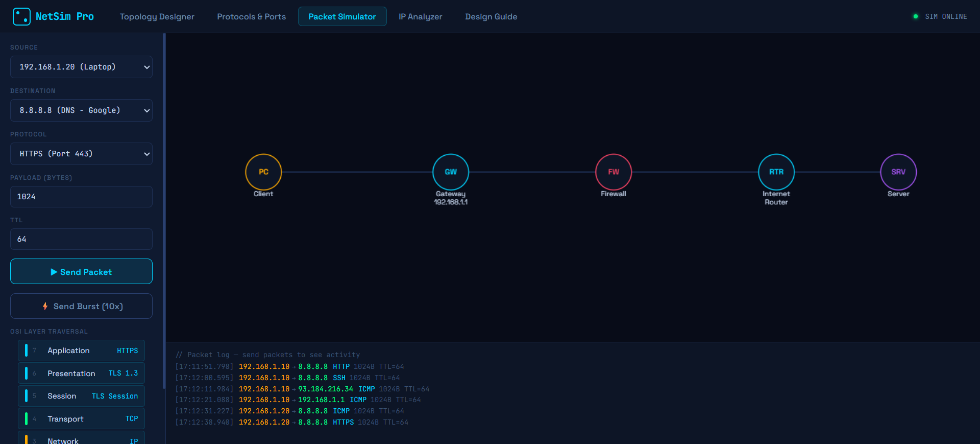Expand the Destination dropdown

pos(81,110)
